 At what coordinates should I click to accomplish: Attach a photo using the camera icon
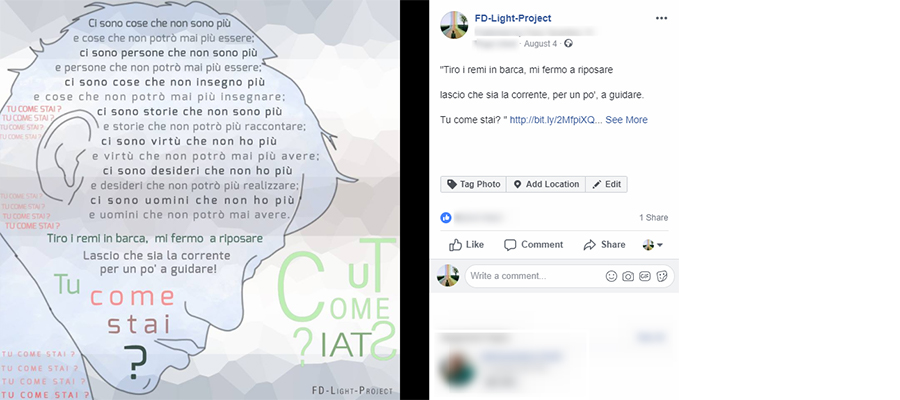[628, 276]
